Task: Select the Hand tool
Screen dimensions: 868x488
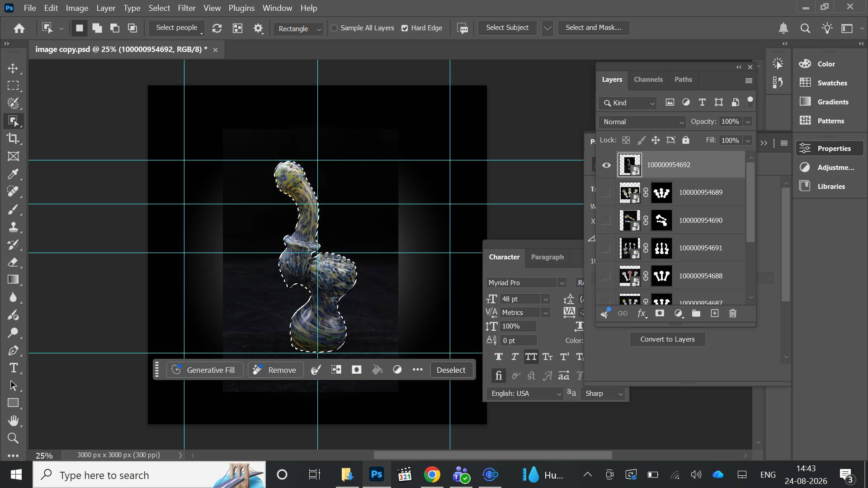Action: pos(13,421)
